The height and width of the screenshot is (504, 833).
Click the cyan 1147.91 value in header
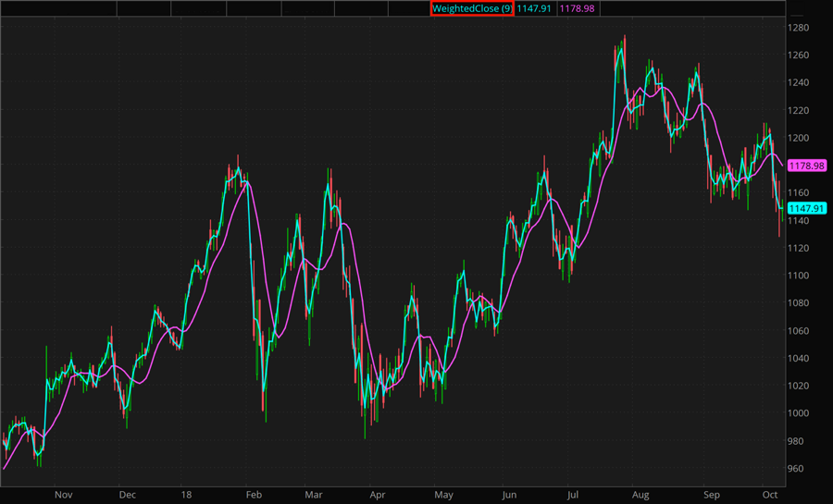point(534,8)
